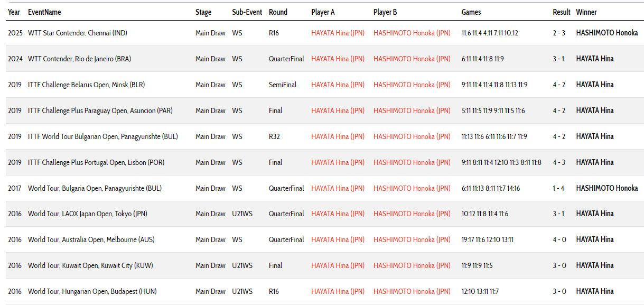Click HAYATA Hina link in 2025 Chennai row
The height and width of the screenshot is (305, 644).
tap(338, 33)
